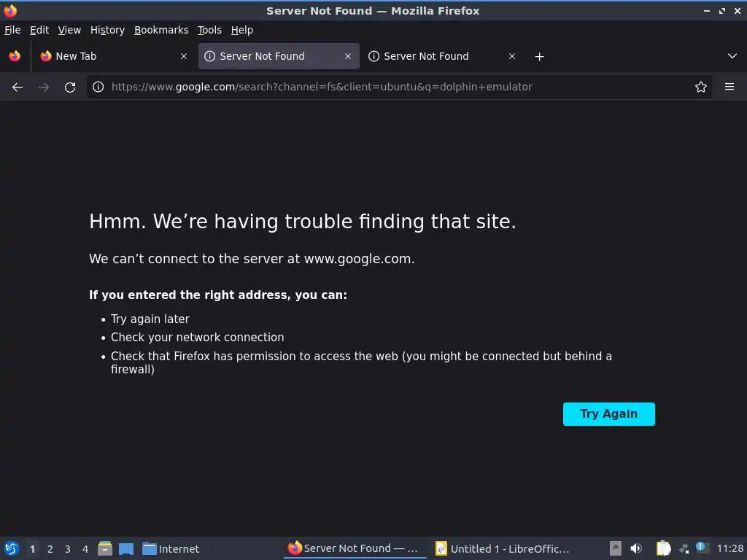
Task: Switch to the New Tab tab
Action: pos(115,56)
